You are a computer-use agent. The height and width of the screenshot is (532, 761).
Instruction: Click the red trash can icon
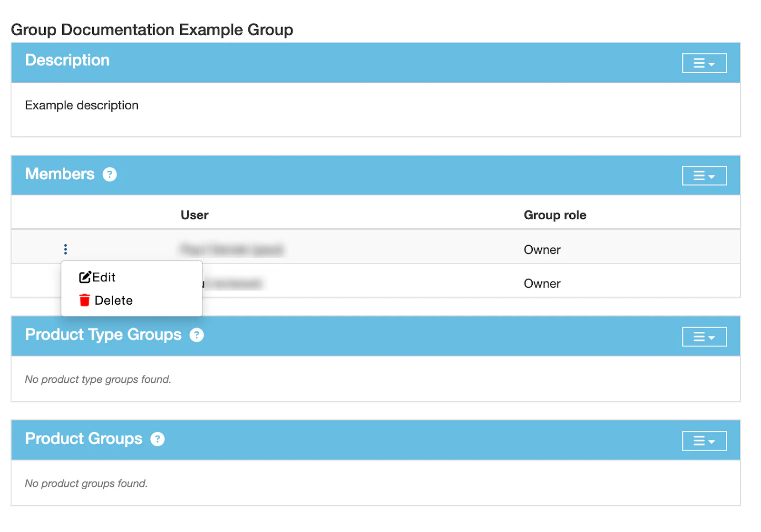(x=85, y=300)
